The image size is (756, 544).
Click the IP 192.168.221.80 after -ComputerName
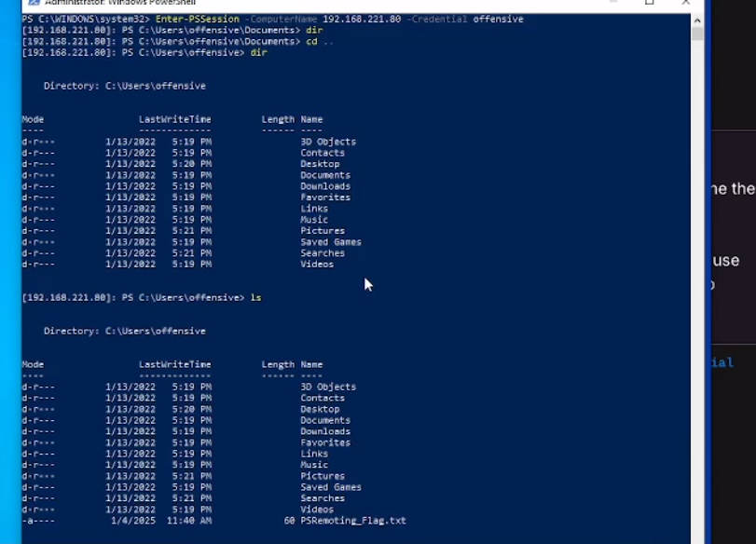point(362,20)
